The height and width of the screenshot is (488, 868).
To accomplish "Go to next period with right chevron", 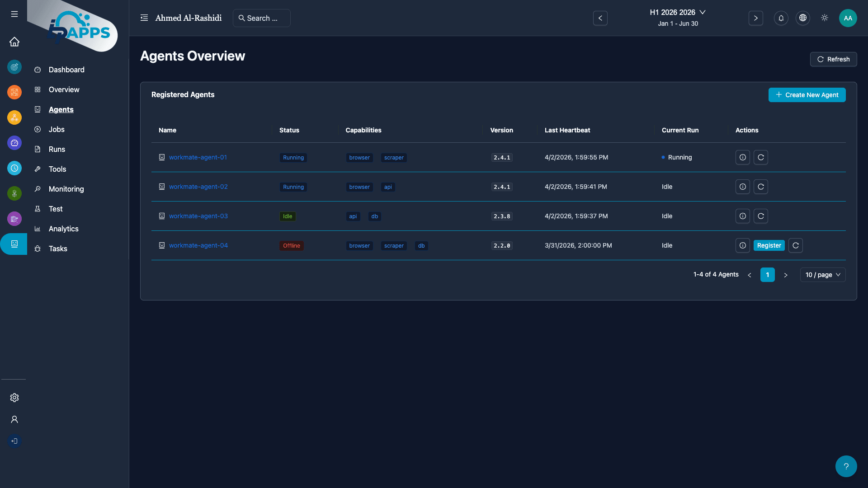I will (755, 18).
